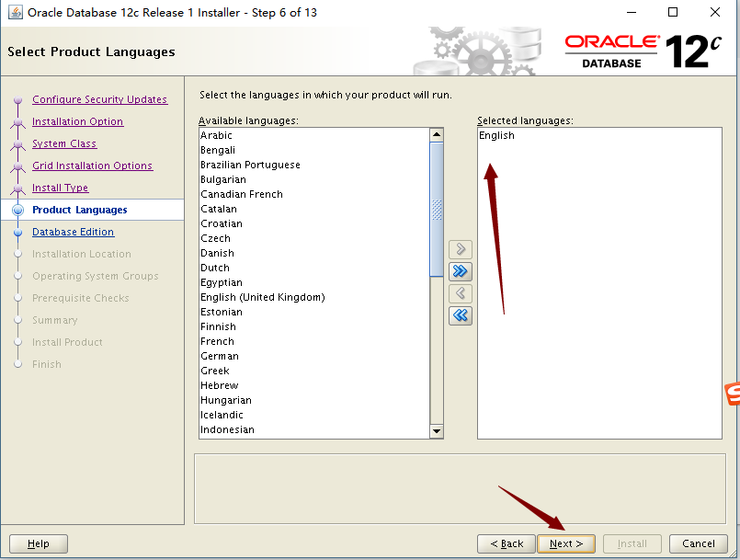Image resolution: width=740 pixels, height=560 pixels.
Task: Go to Grid Installation Options step
Action: click(93, 166)
